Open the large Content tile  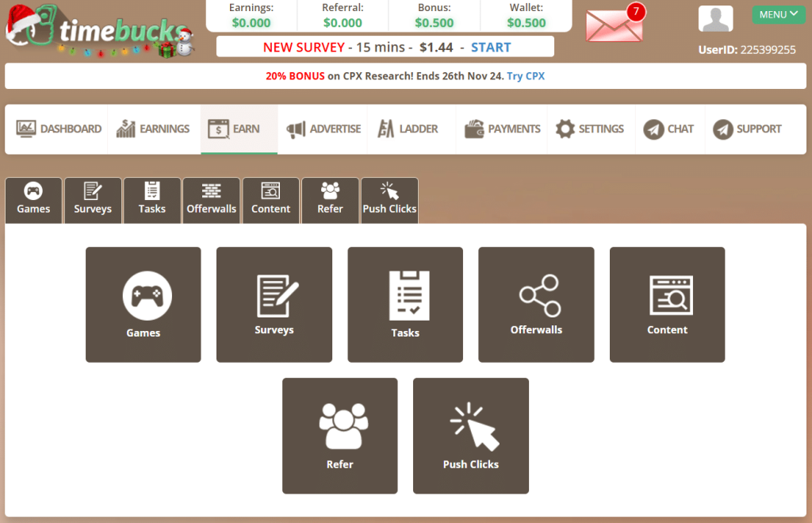point(668,304)
